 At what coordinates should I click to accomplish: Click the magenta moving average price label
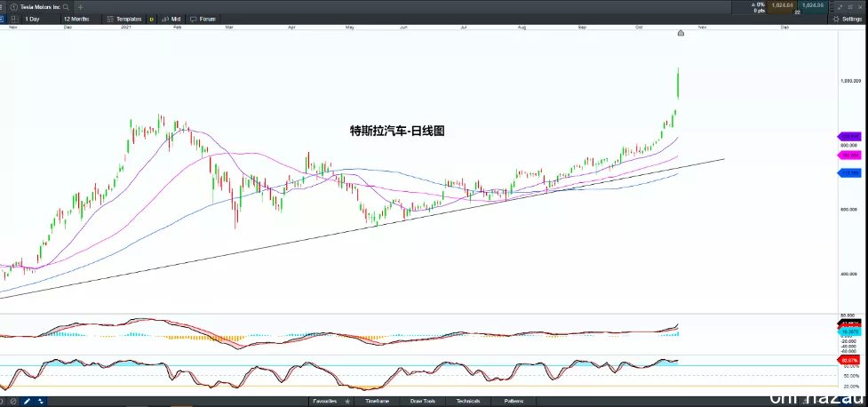click(x=849, y=156)
